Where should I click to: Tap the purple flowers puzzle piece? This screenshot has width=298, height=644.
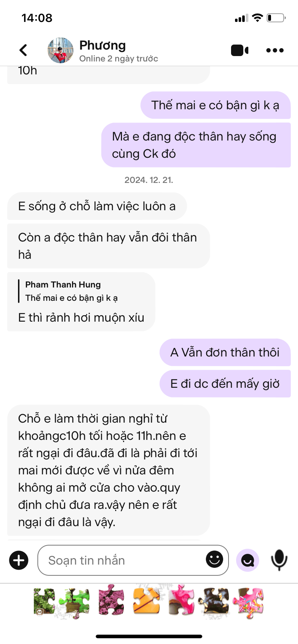111,601
